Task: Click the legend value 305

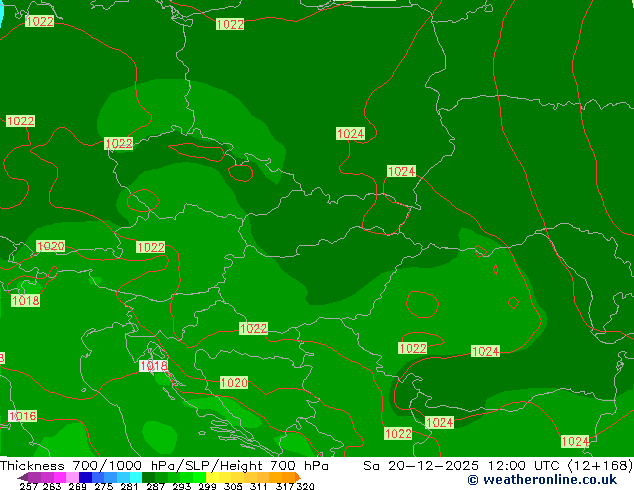Action: 233,486
